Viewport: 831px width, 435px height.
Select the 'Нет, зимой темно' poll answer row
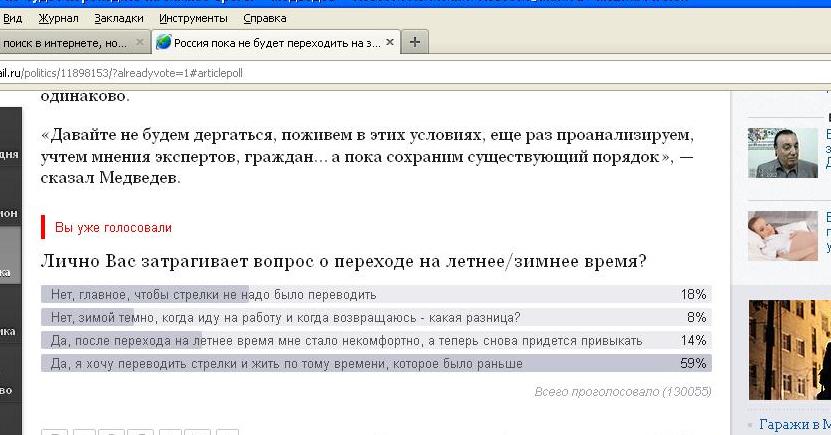coord(375,317)
